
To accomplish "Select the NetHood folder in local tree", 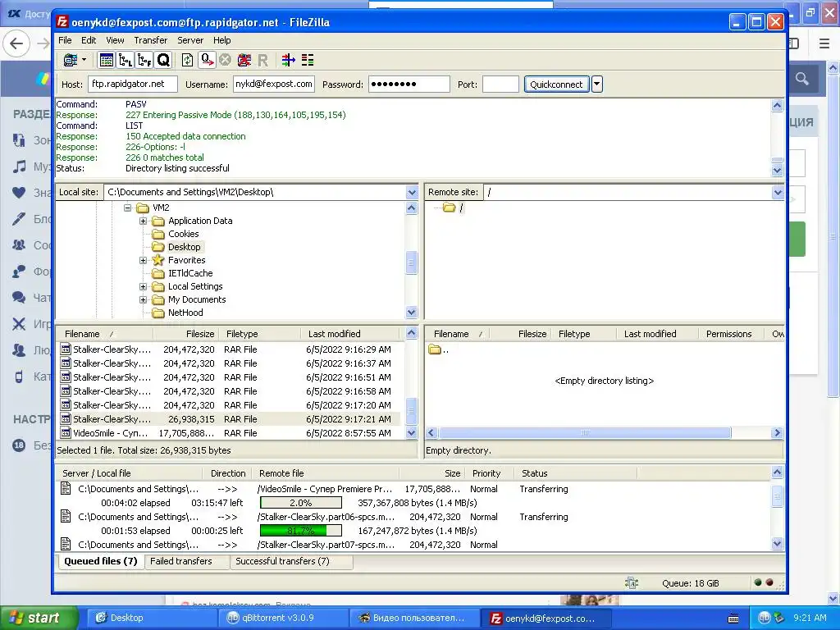I will point(185,313).
